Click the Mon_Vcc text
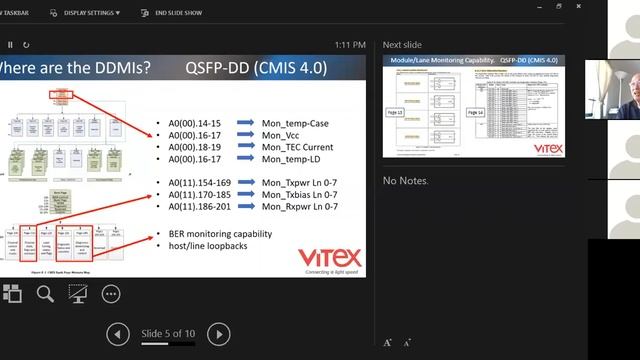Screen dimensions: 640x360 tap(280, 136)
